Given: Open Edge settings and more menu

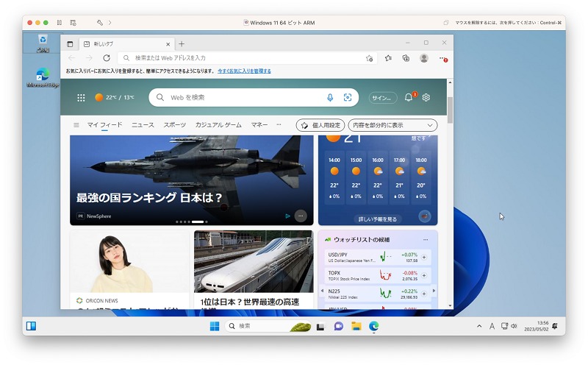Looking at the screenshot, I should click(443, 59).
